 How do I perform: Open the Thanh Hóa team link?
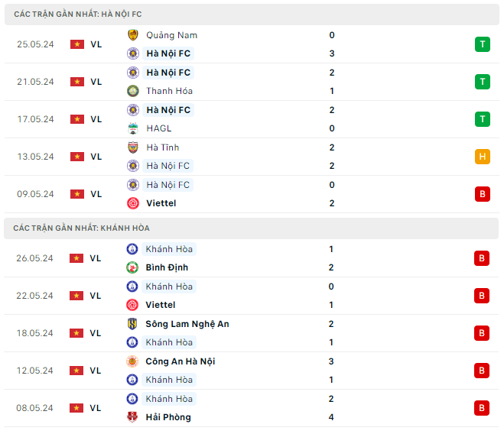coord(169,91)
